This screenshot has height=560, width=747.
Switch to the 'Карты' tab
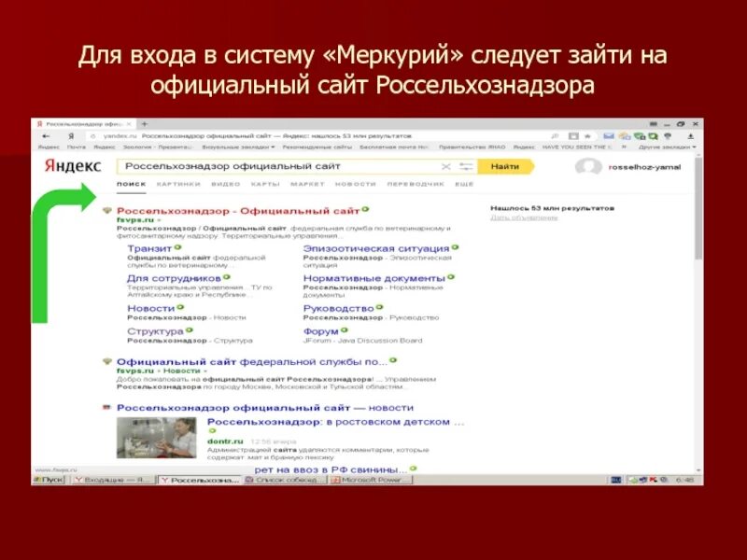pos(265,184)
